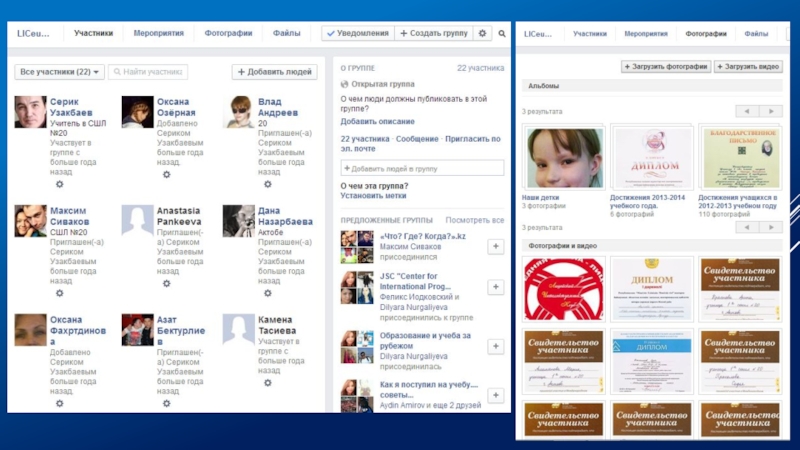Open settings gear under Серик Узакбаев
800x450 pixels.
coord(59,185)
